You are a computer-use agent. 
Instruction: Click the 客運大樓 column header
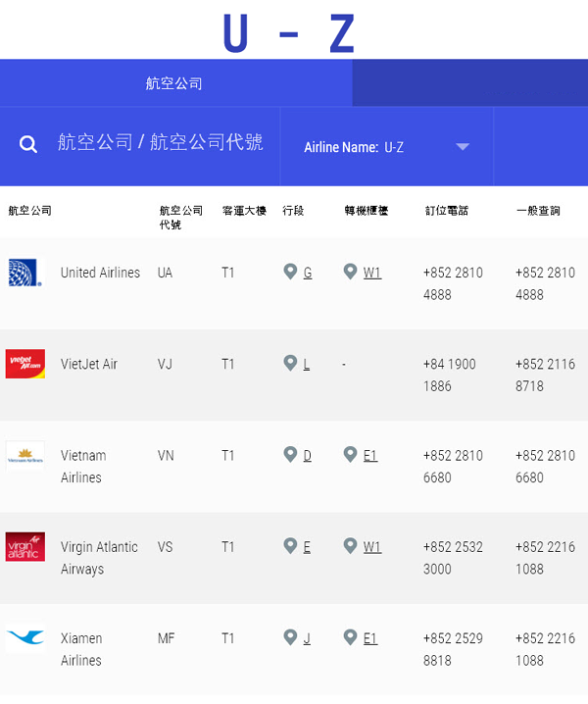[x=244, y=211]
